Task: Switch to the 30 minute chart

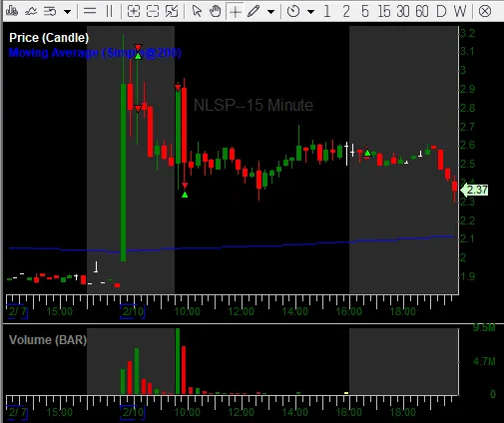Action: (403, 12)
